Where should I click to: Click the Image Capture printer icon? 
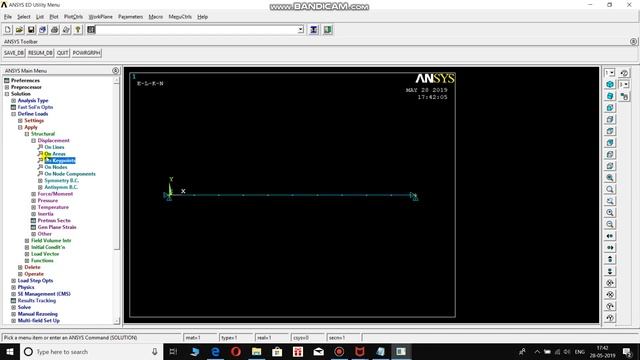coord(54,30)
